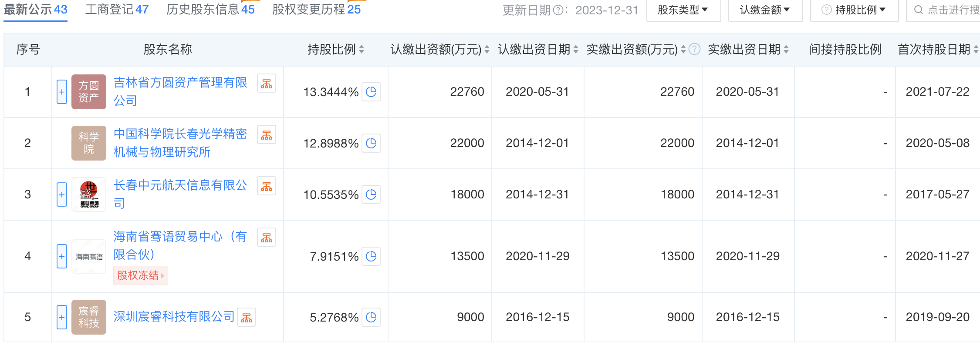This screenshot has width=980, height=342.
Task: Open pie chart icon next to 7.9151%
Action: (x=371, y=256)
